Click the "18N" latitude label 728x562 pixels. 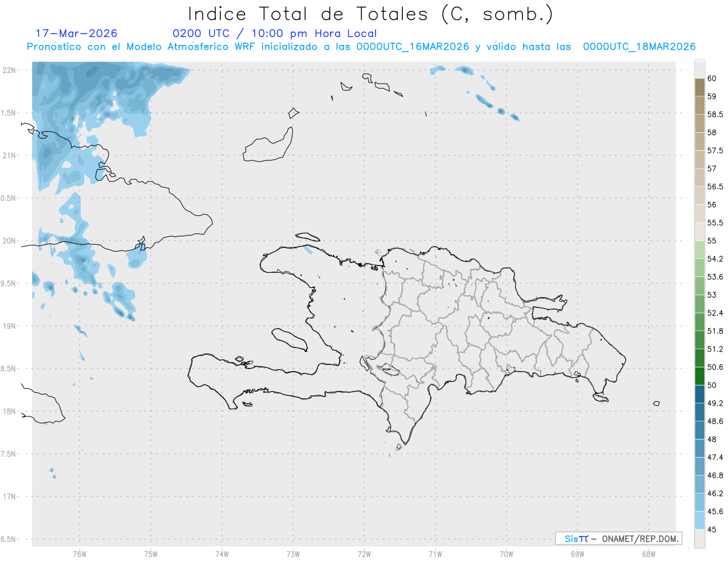(x=10, y=411)
